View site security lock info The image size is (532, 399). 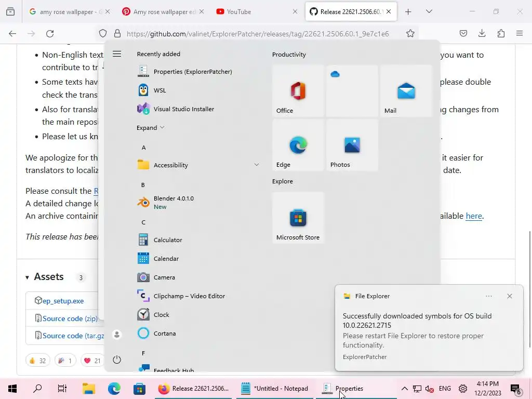117,34
